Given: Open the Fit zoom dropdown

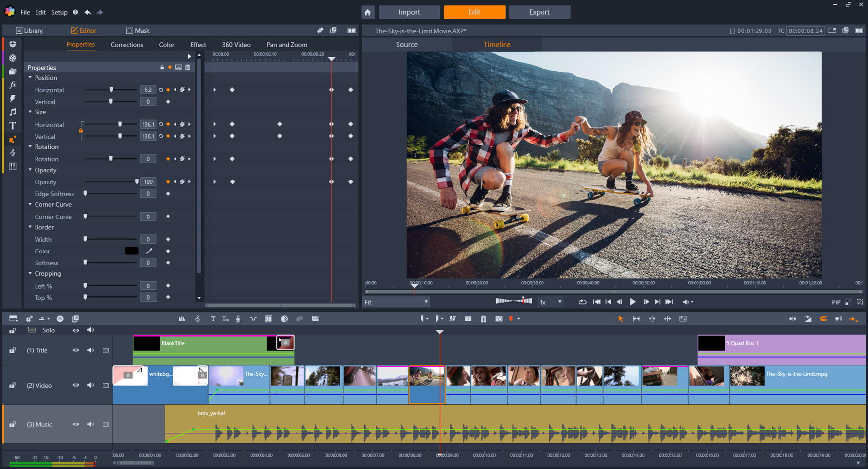Looking at the screenshot, I should coord(397,302).
